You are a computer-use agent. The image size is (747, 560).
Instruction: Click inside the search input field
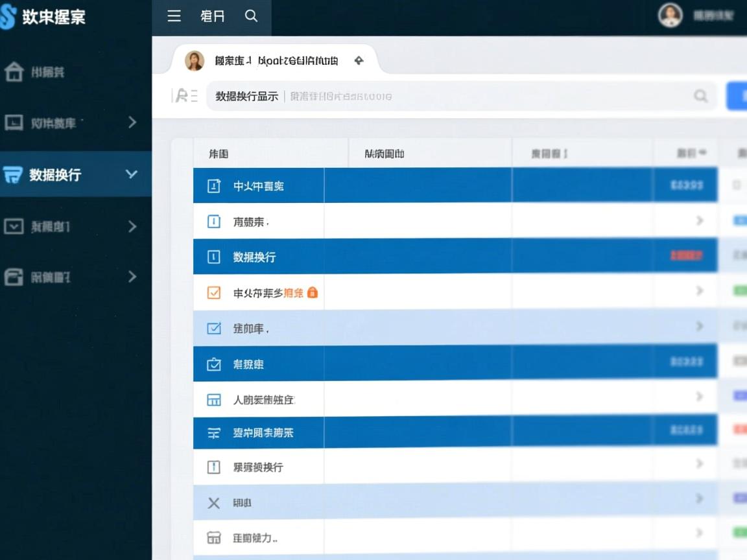(454, 96)
